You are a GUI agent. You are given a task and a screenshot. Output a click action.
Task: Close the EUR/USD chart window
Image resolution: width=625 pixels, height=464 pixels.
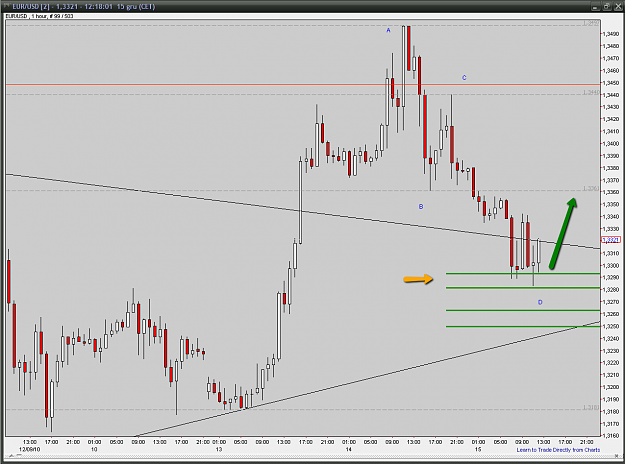pyautogui.click(x=618, y=6)
